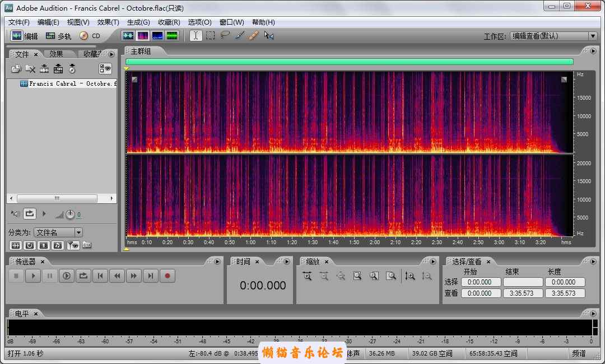The width and height of the screenshot is (605, 364).
Task: Select the Marquee Selection tool
Action: click(210, 36)
